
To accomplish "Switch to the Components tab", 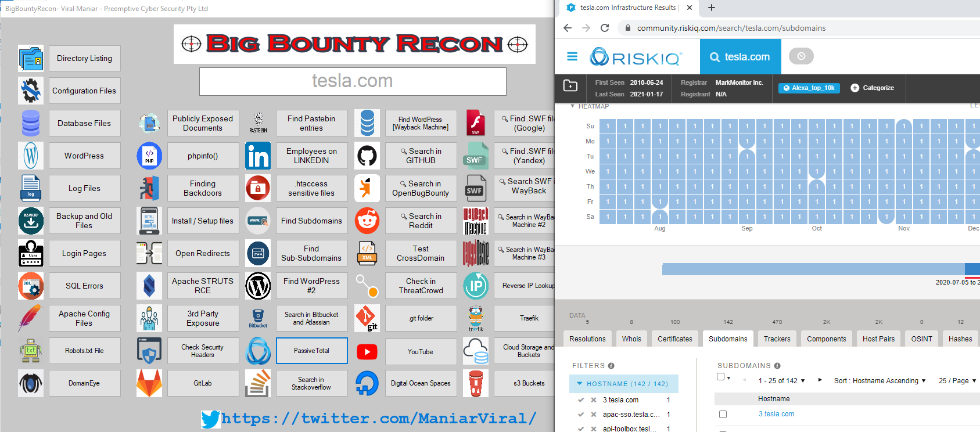I will click(x=827, y=339).
